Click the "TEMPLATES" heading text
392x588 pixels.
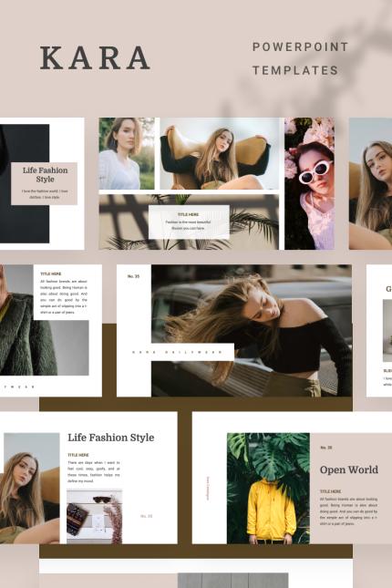pos(295,70)
